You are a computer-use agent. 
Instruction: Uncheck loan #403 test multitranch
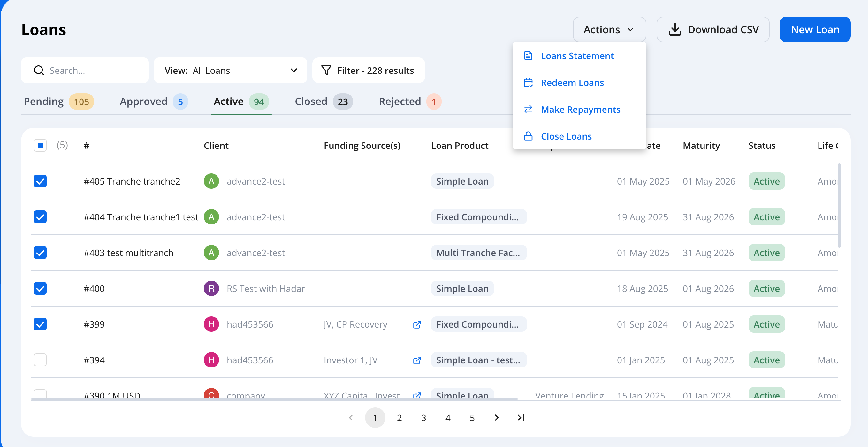40,253
